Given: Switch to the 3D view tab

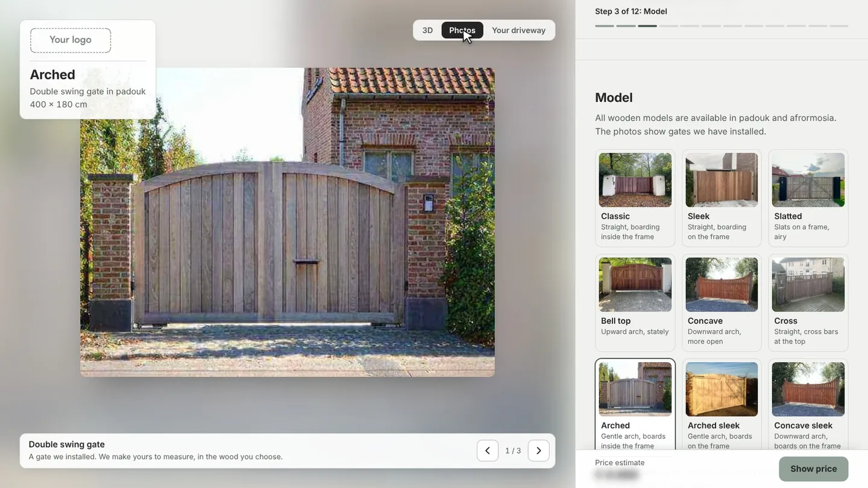Looking at the screenshot, I should (427, 30).
